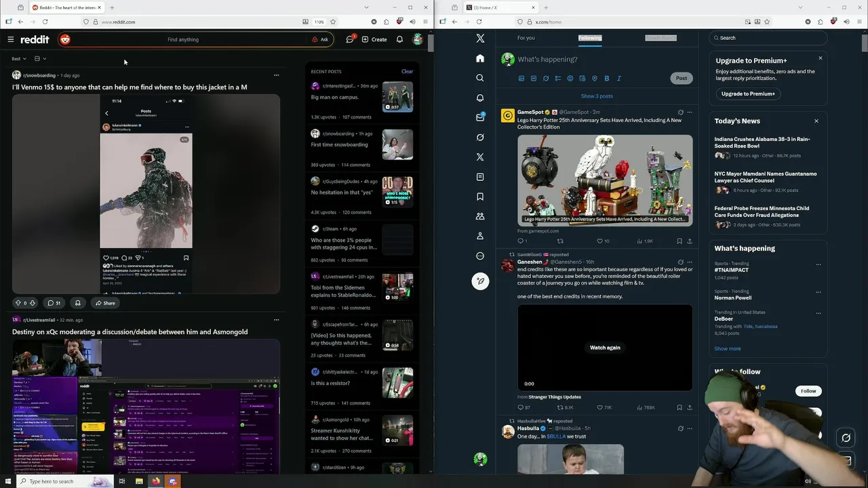
Task: Bookmark the GameSpot Lego post
Action: 679,241
